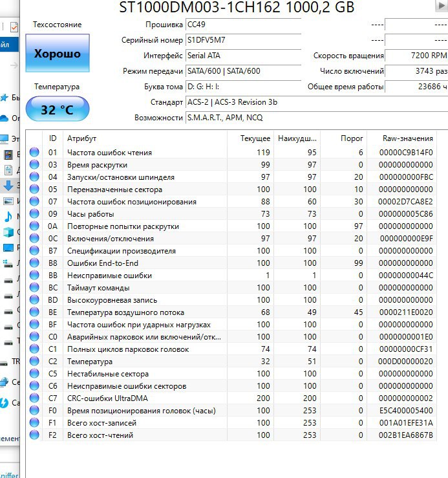
Task: Click the Raw-значения column header
Action: click(401, 138)
